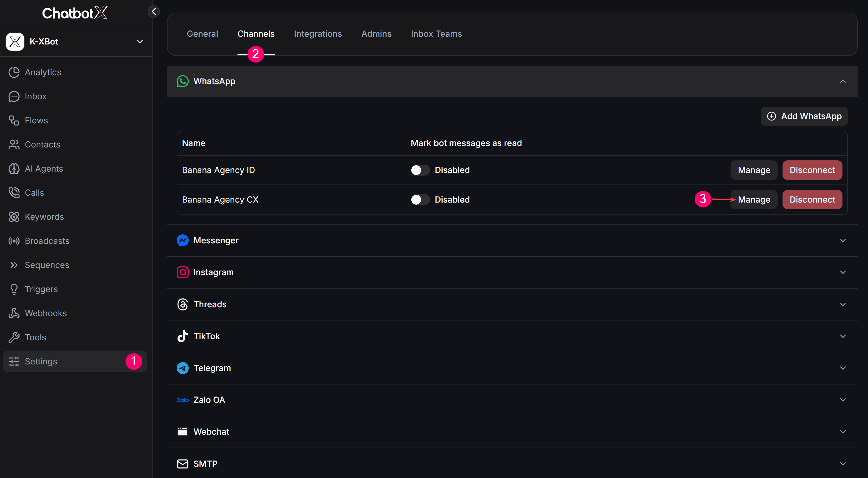
Task: Manage the Banana Agency CX number
Action: [754, 200]
